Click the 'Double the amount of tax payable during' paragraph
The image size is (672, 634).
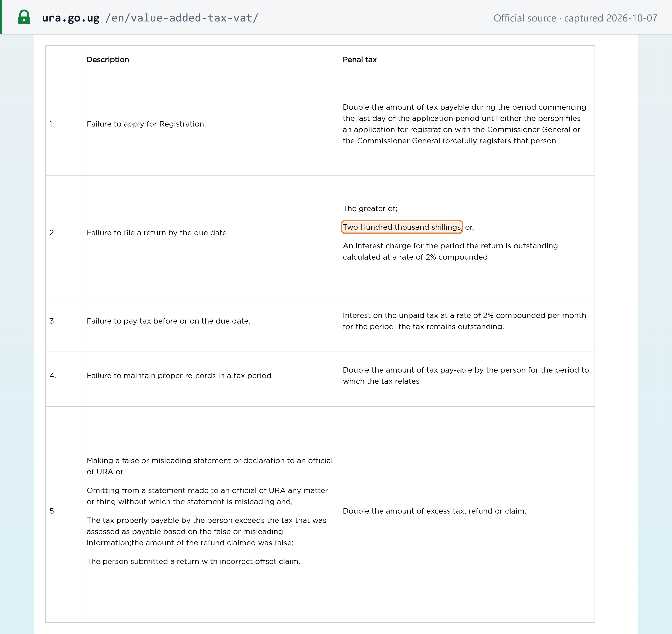465,124
